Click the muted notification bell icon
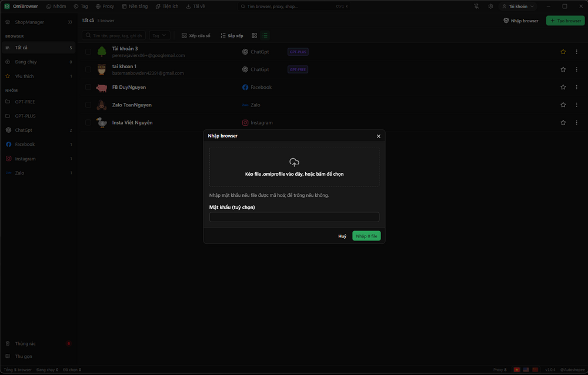The height and width of the screenshot is (375, 588). click(476, 6)
